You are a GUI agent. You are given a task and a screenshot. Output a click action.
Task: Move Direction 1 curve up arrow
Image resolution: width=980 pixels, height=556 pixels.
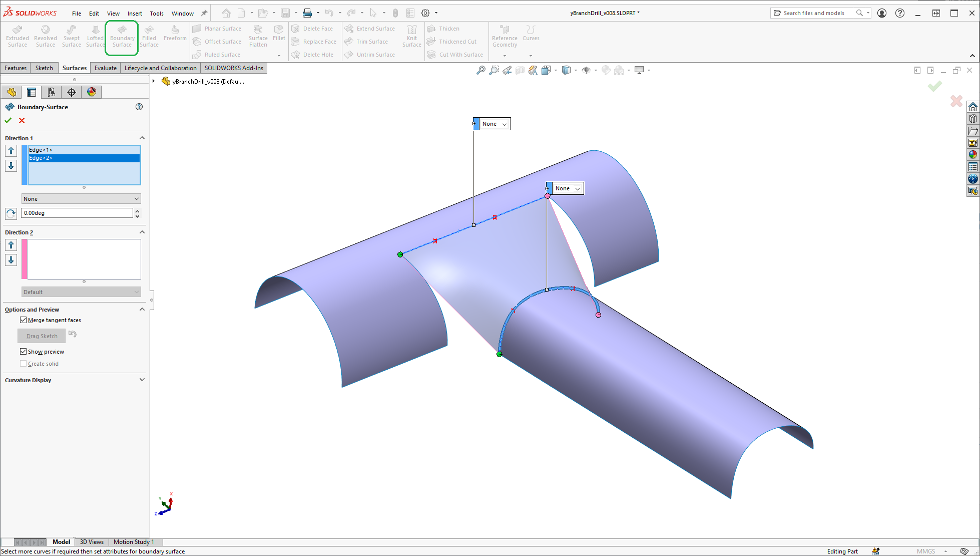point(11,151)
